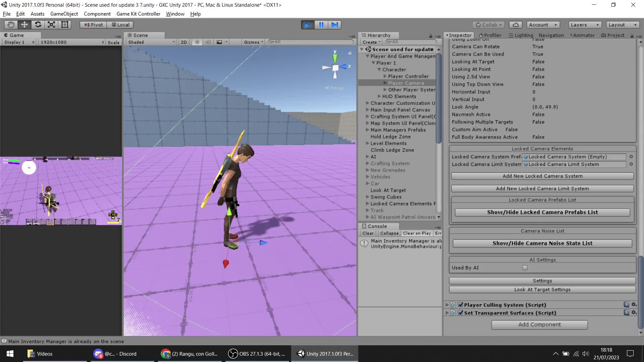Toggle Local handle rotation
This screenshot has height=362, width=644.
(120, 25)
